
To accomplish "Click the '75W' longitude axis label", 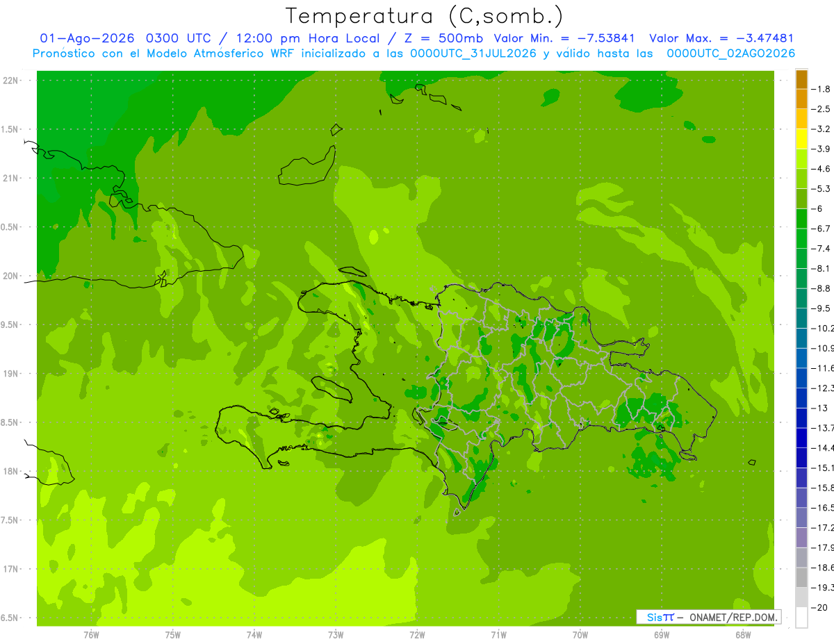I will tap(173, 635).
